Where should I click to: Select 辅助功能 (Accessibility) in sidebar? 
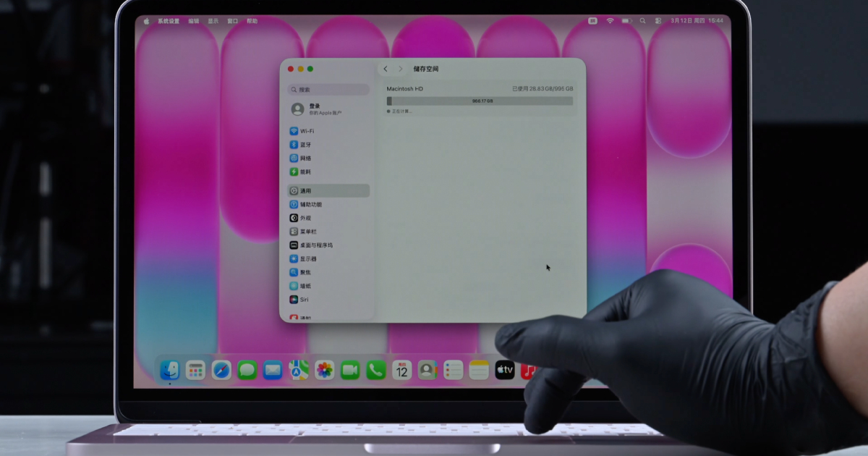[x=310, y=205]
